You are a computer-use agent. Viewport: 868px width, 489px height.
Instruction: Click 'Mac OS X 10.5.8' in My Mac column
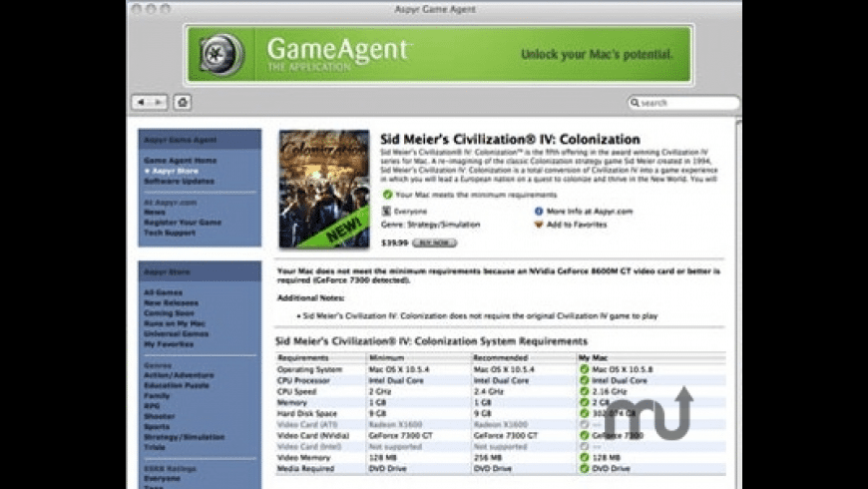point(623,369)
